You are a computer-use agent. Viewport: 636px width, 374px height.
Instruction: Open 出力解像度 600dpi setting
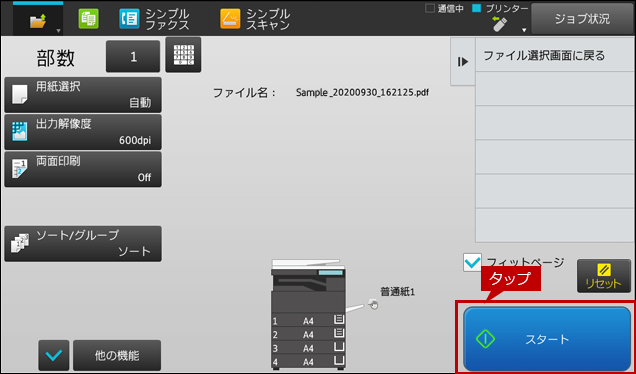pyautogui.click(x=83, y=132)
